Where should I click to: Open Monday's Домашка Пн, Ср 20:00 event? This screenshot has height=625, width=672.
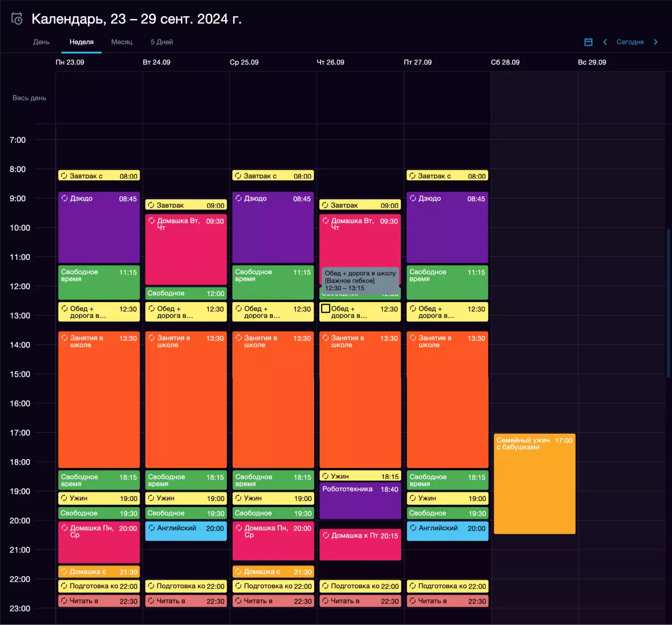click(99, 543)
